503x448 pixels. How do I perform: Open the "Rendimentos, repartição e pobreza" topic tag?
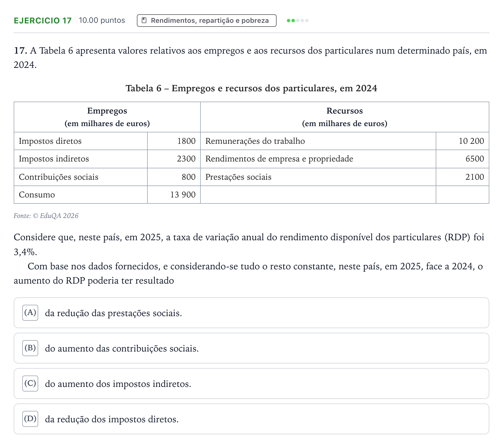[x=206, y=21]
